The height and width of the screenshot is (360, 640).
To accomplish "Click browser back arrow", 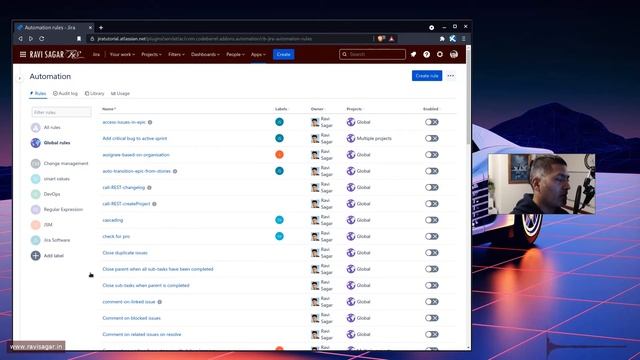I will tap(20, 39).
